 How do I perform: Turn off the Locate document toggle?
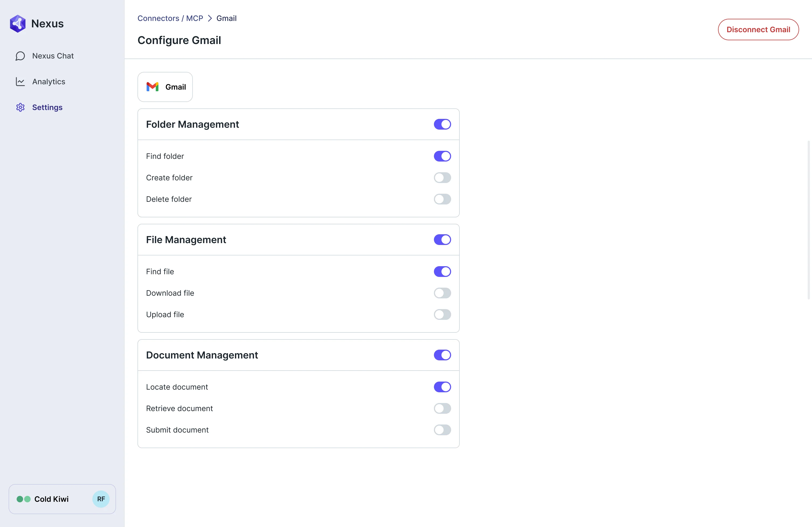point(443,387)
